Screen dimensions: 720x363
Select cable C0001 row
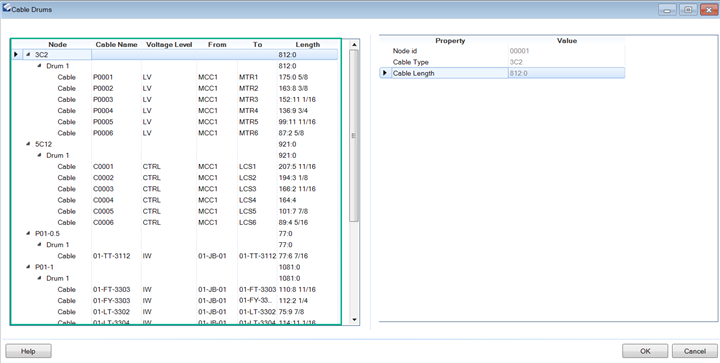[x=180, y=167]
